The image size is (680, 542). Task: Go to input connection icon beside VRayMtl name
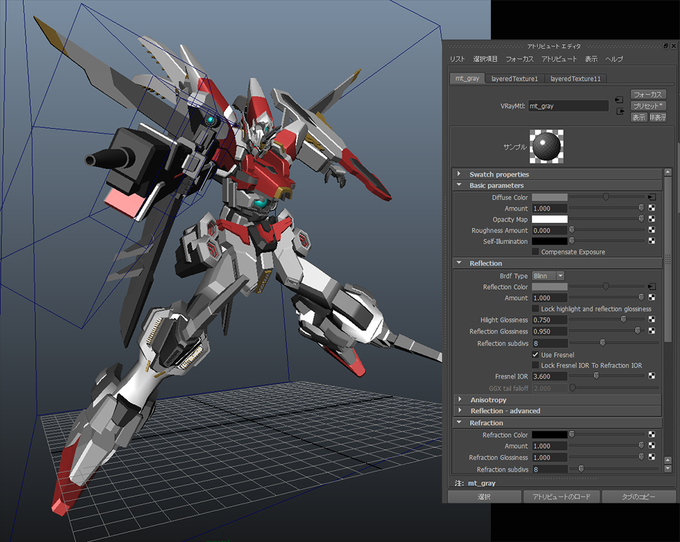[x=619, y=100]
